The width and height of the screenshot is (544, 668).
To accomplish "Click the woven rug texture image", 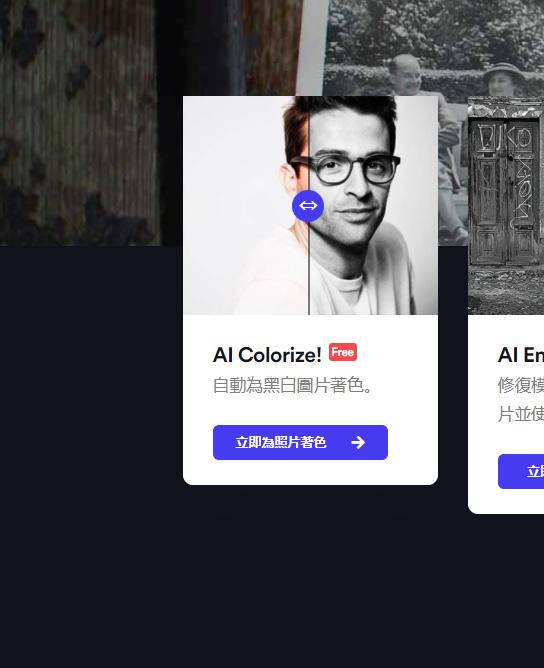I will [80, 123].
